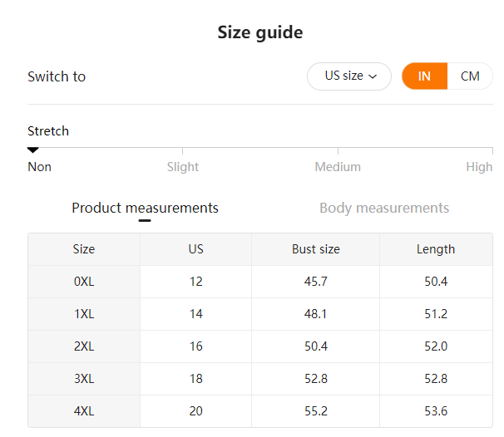
Task: Select the Product measurements tab
Action: pos(145,208)
